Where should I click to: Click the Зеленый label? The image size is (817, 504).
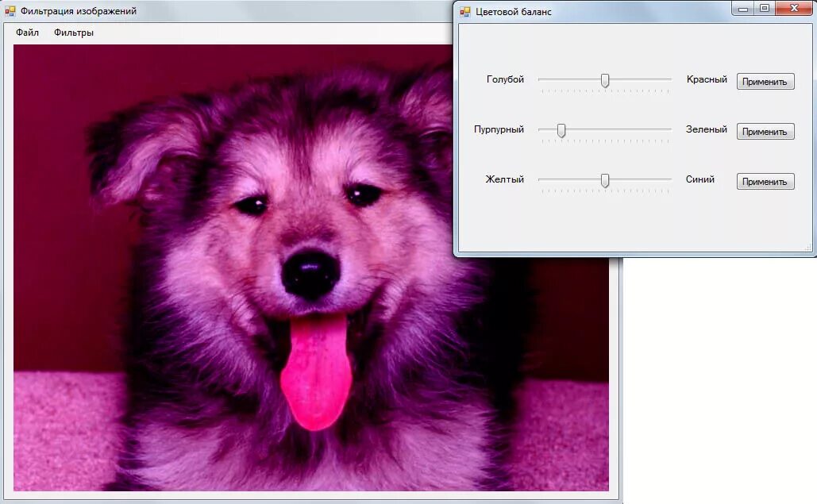[706, 129]
